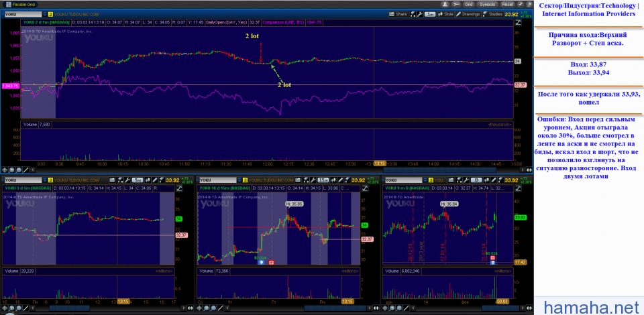Open Studies menu in main chart
The width and height of the screenshot is (644, 315).
click(493, 14)
